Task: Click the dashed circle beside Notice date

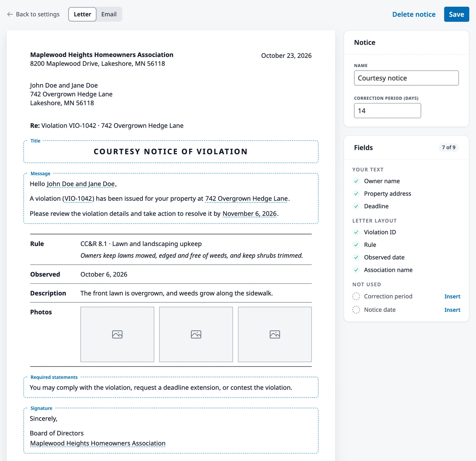Action: pos(356,310)
